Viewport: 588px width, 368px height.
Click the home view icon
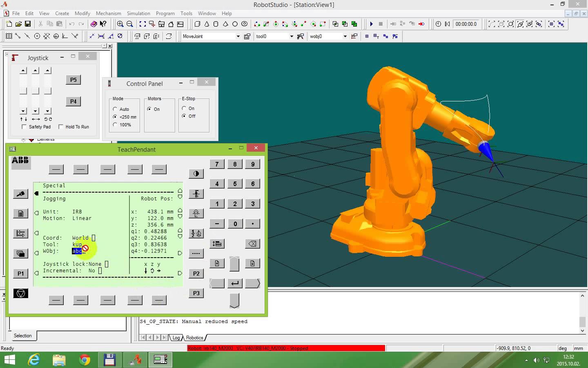171,24
